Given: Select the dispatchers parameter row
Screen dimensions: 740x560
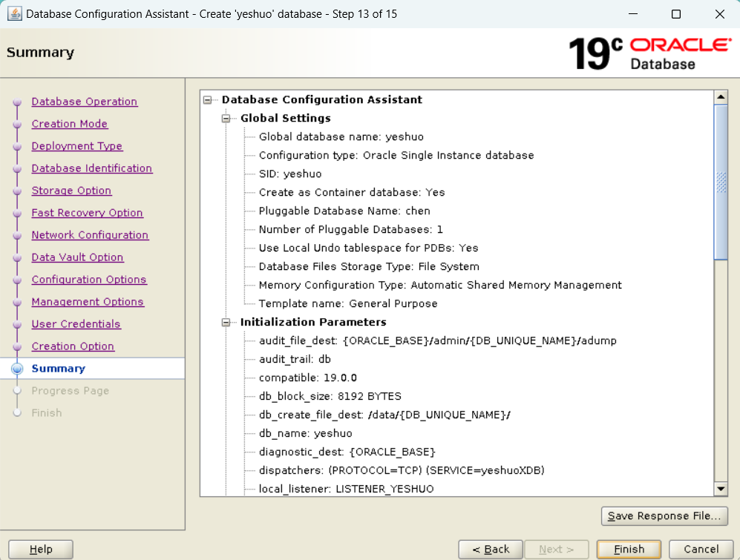Looking at the screenshot, I should tap(402, 470).
